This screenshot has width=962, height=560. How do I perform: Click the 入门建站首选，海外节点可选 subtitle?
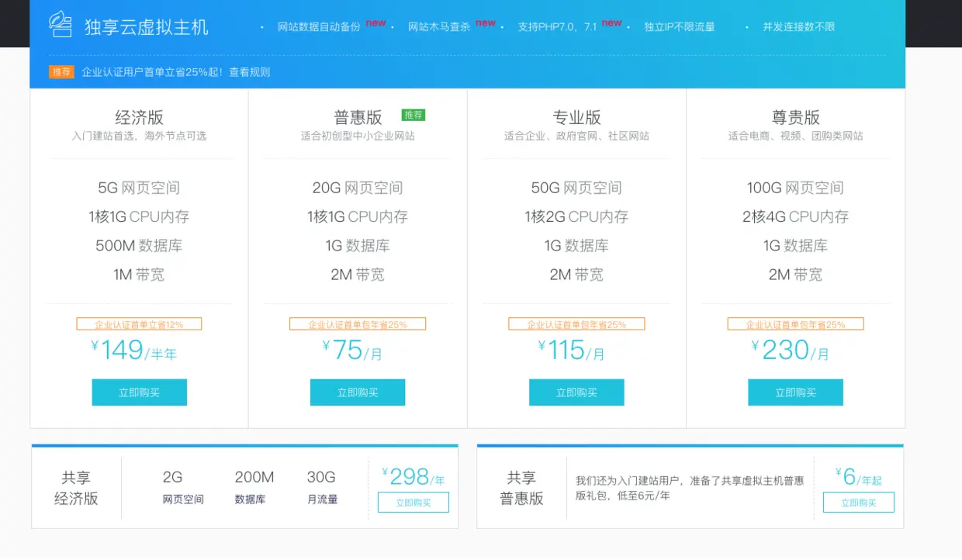coord(140,136)
